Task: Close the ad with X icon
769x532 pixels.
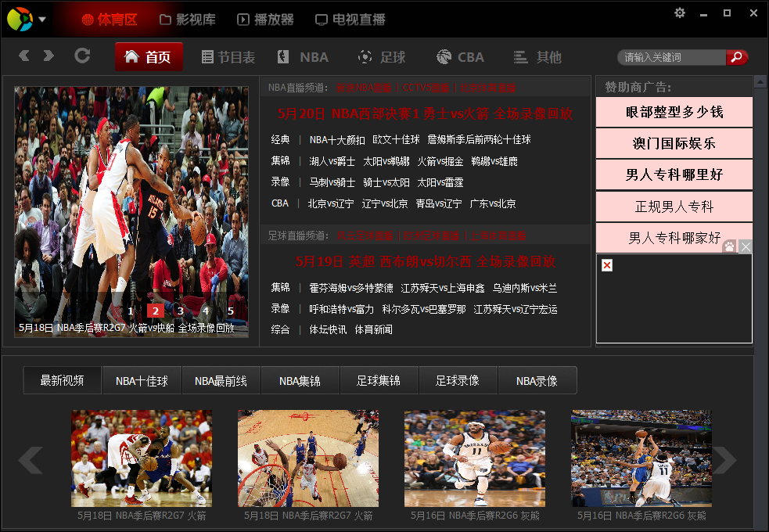Action: point(746,246)
